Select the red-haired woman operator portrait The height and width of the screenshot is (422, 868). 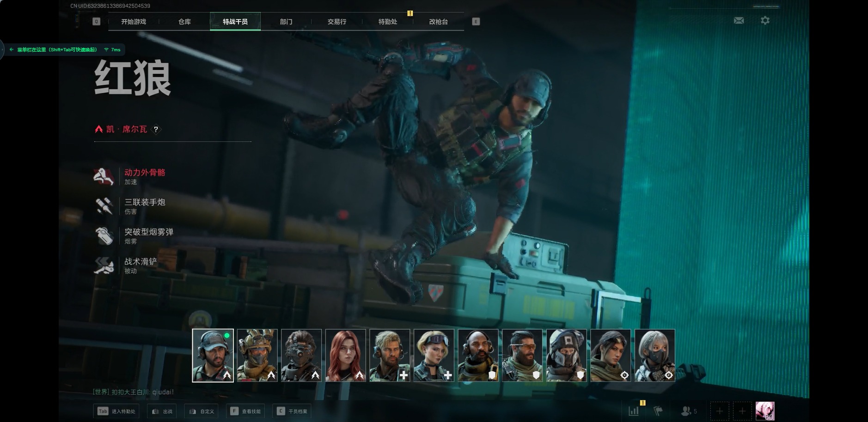pos(346,356)
